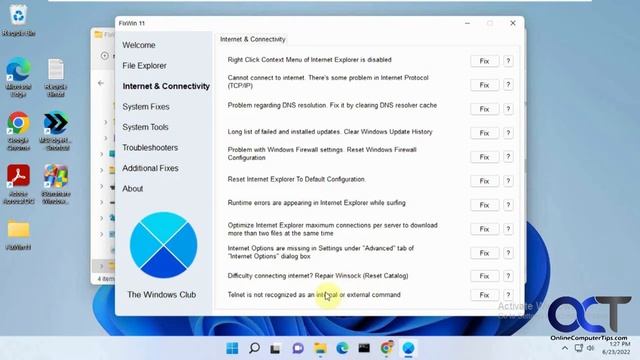This screenshot has height=360, width=640.
Task: Select Internet & Connectivity in sidebar
Action: pyautogui.click(x=166, y=86)
